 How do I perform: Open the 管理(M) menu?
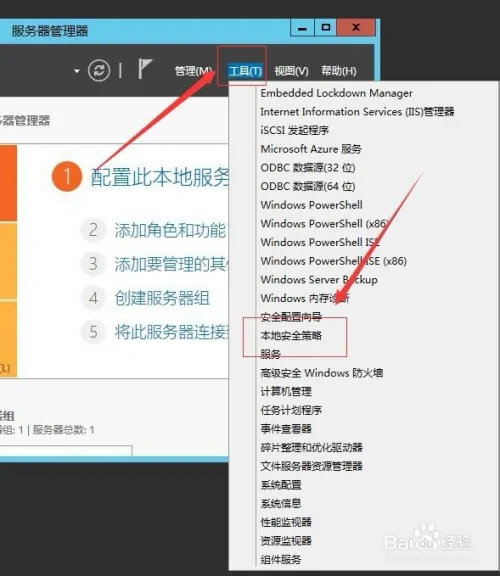point(194,71)
